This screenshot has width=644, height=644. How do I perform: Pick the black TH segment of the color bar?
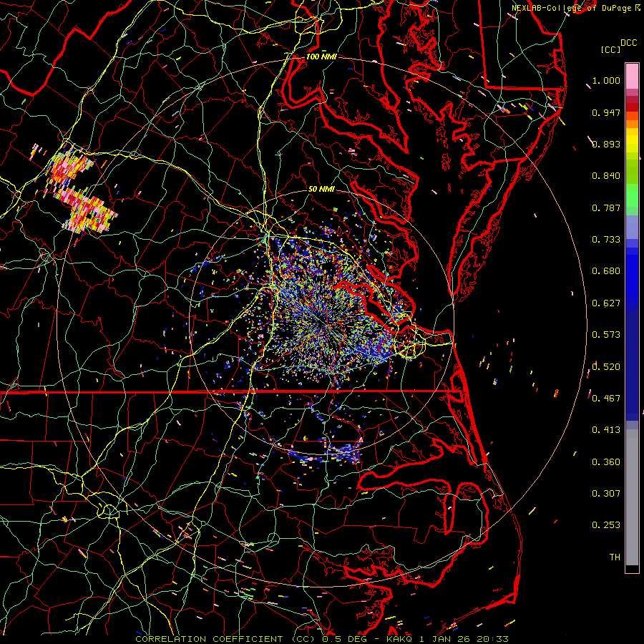pos(632,569)
